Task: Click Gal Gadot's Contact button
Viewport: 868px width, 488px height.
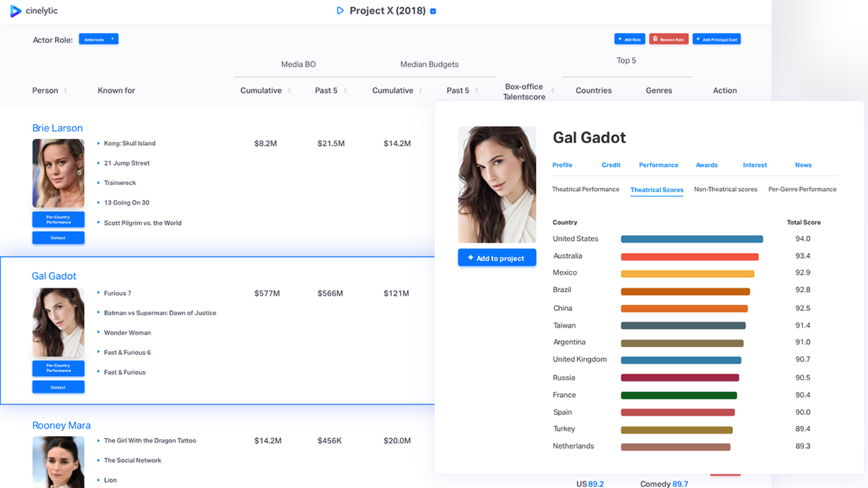Action: (x=59, y=388)
